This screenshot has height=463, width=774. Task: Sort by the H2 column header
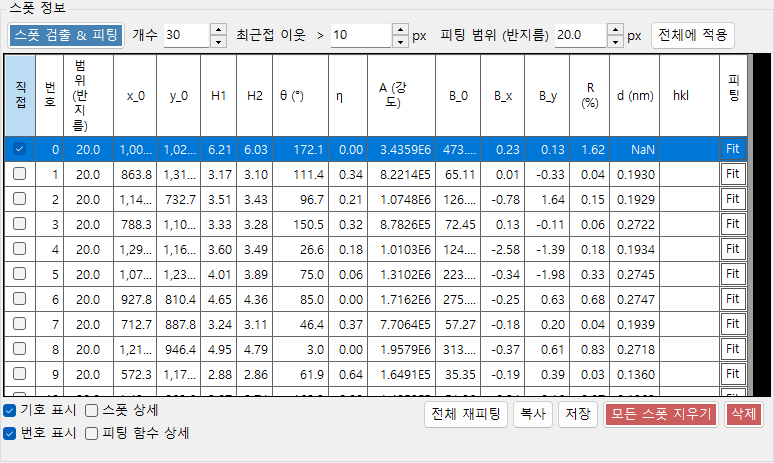click(255, 95)
